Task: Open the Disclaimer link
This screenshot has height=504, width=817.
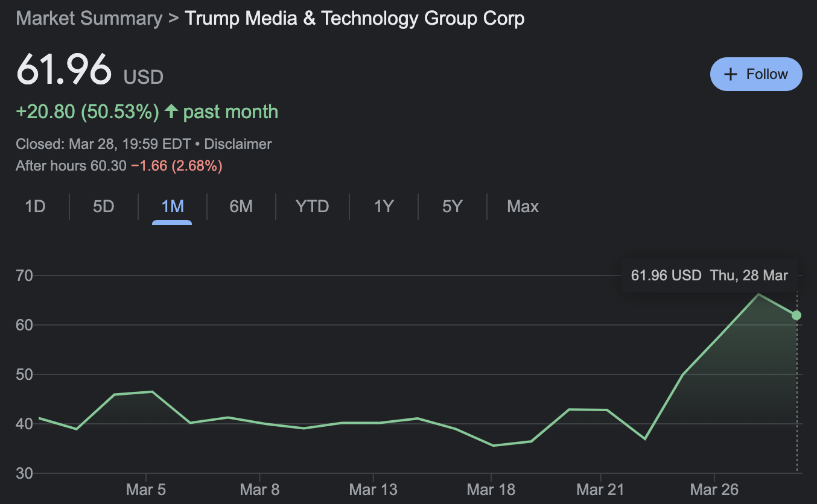Action: (x=238, y=144)
